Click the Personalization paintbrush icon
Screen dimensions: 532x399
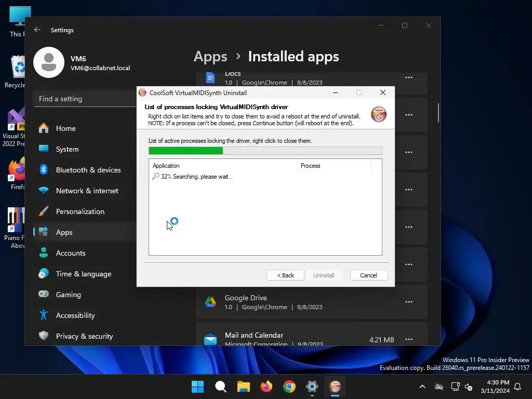[x=44, y=211]
